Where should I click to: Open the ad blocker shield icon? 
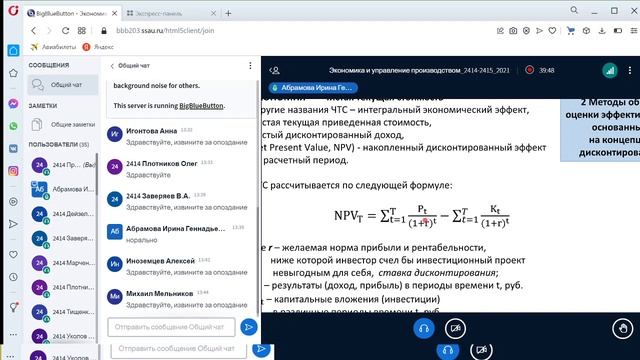(526, 31)
